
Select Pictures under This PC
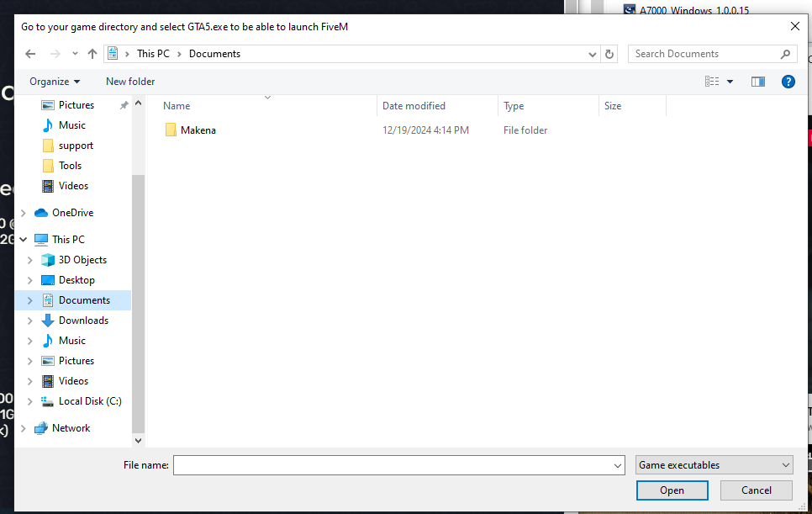click(x=76, y=361)
